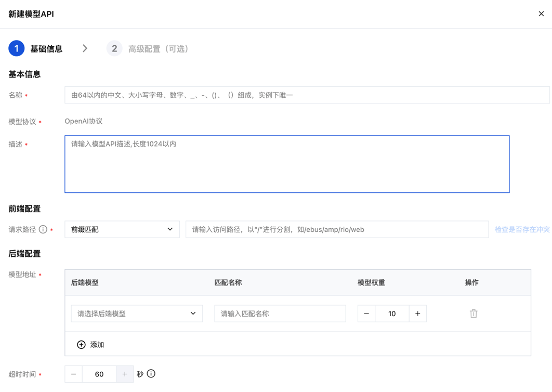Expand the 请选择后端模型 dropdown
Screen dimensions: 552x392
tap(137, 313)
